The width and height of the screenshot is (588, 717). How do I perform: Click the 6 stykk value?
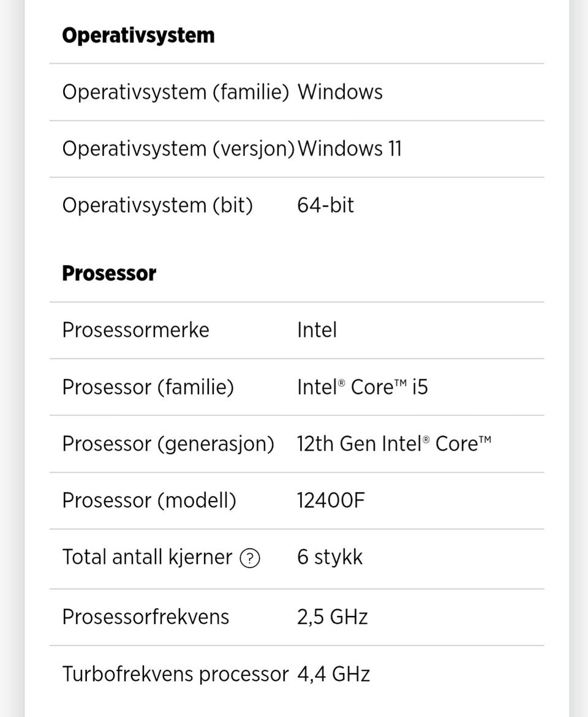[330, 557]
